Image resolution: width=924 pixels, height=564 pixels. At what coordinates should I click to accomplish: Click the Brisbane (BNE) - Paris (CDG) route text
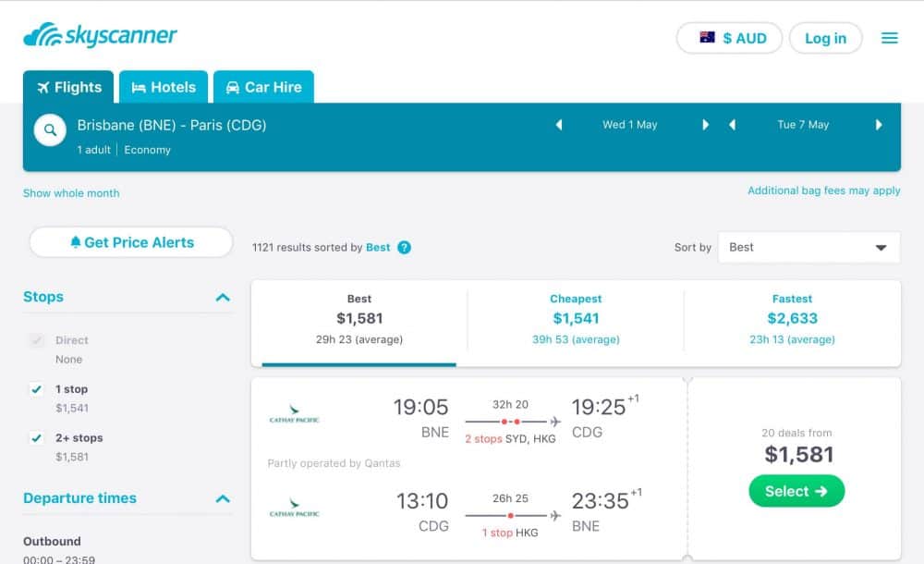click(x=172, y=125)
